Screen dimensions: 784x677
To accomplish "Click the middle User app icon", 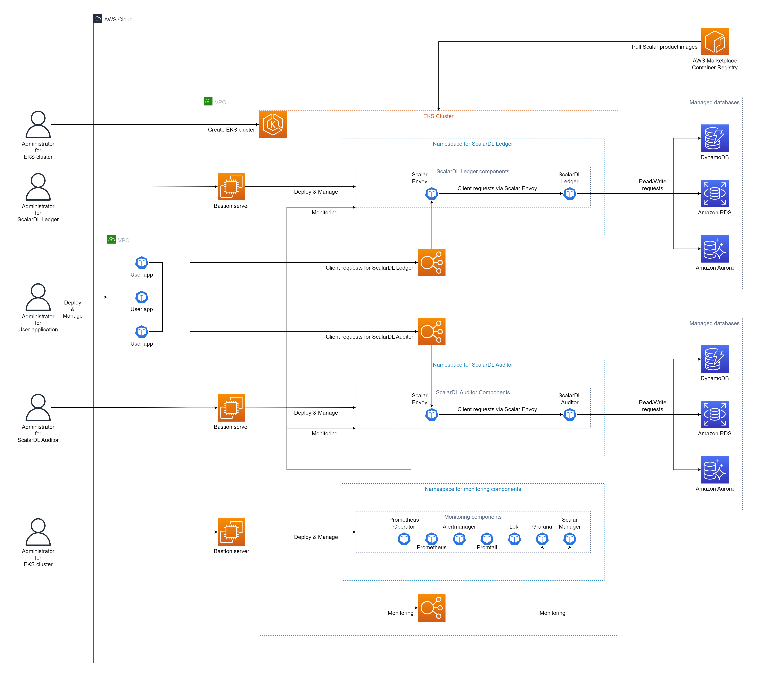I will click(x=142, y=297).
